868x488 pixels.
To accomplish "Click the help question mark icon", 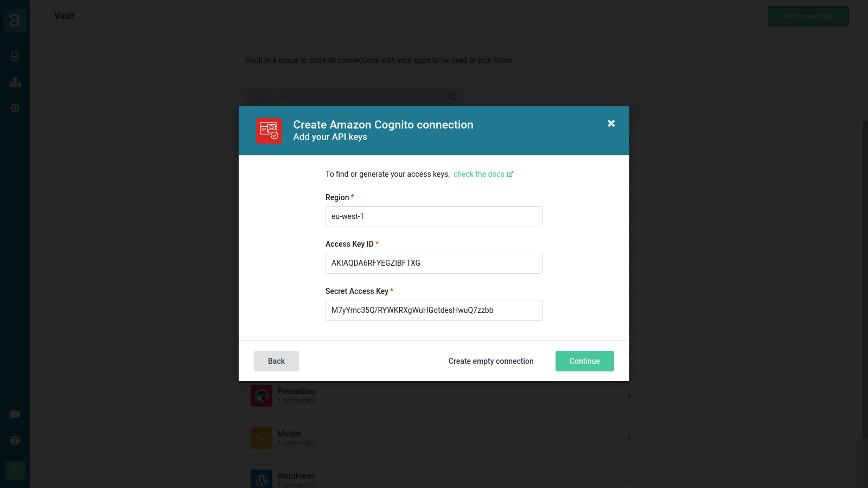I will (15, 441).
